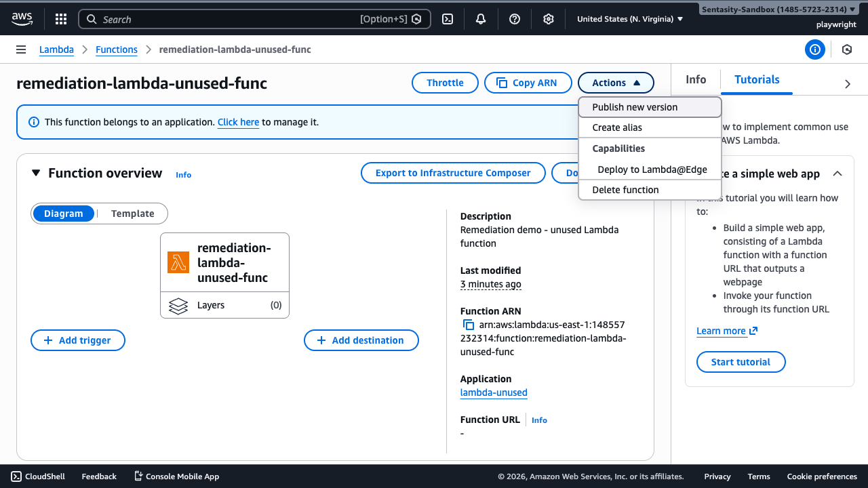Switch to Template view

[133, 213]
